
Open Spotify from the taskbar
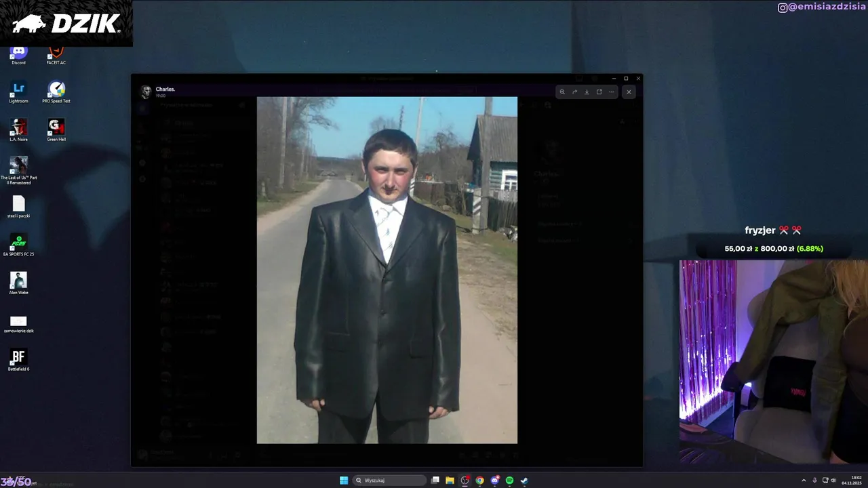coord(509,481)
